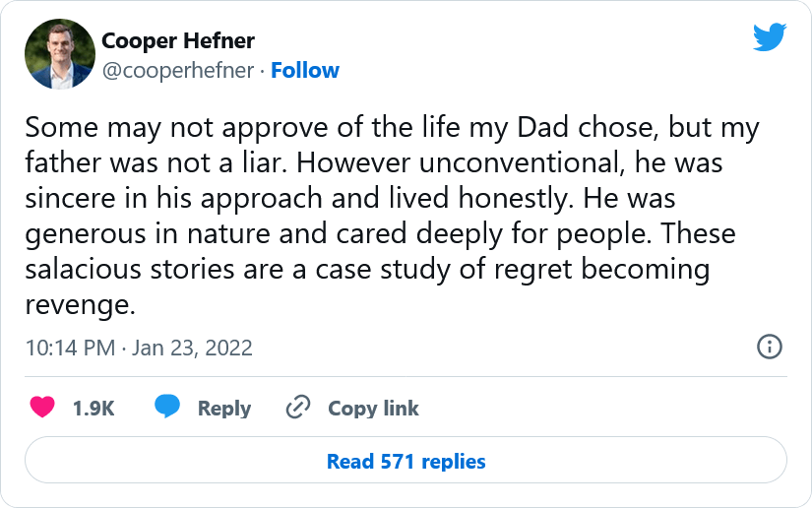Open the @cooperhefner handle link

(178, 70)
